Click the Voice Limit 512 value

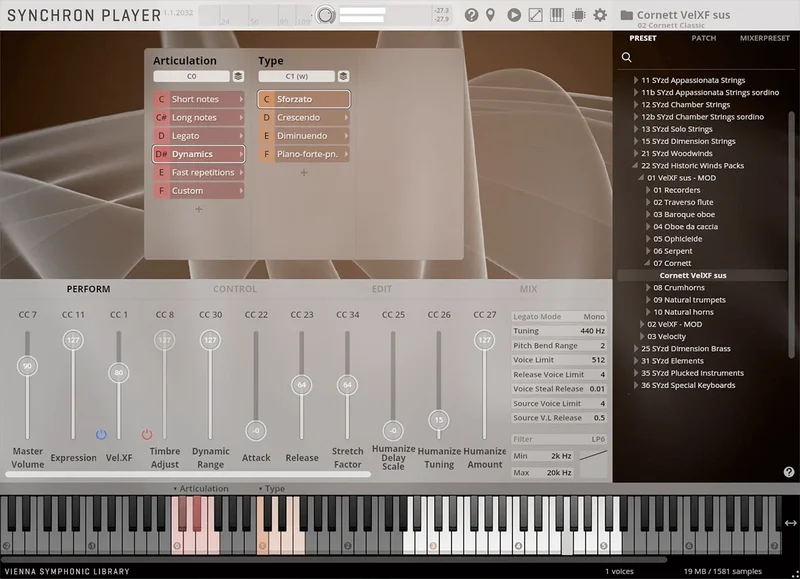pyautogui.click(x=559, y=360)
